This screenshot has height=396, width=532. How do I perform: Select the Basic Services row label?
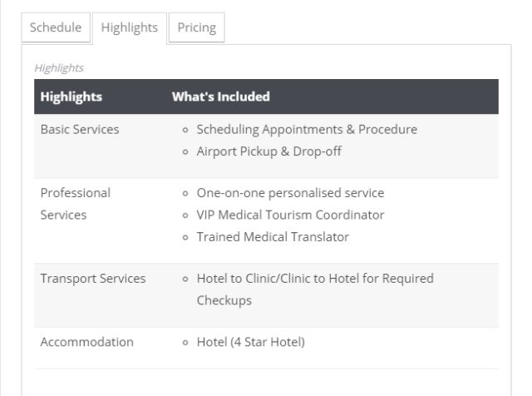click(80, 130)
